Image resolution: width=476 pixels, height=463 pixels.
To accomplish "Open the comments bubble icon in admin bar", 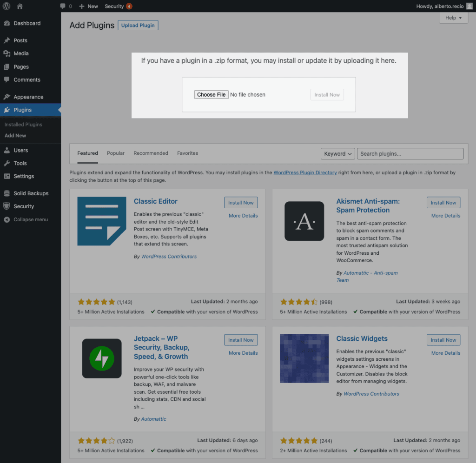I will click(x=63, y=6).
